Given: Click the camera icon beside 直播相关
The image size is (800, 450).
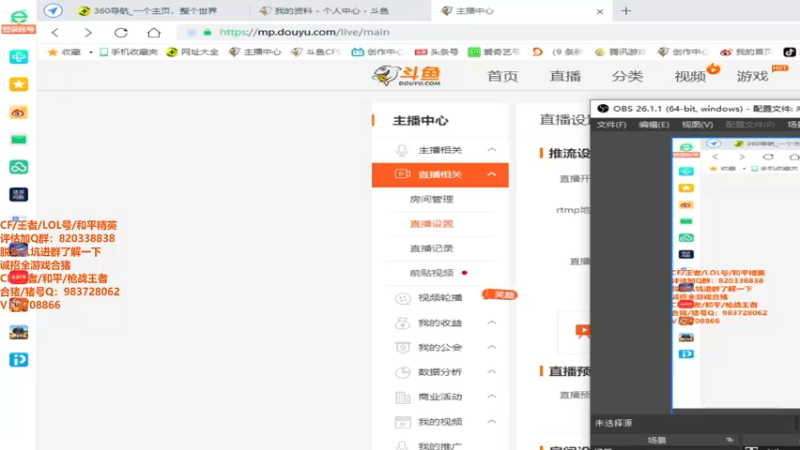Looking at the screenshot, I should pos(402,174).
